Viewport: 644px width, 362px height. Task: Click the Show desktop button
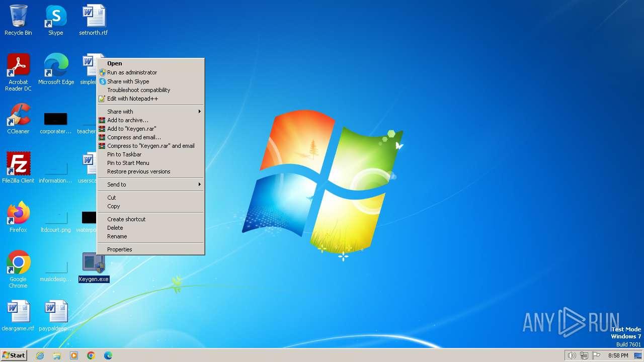[x=638, y=355]
